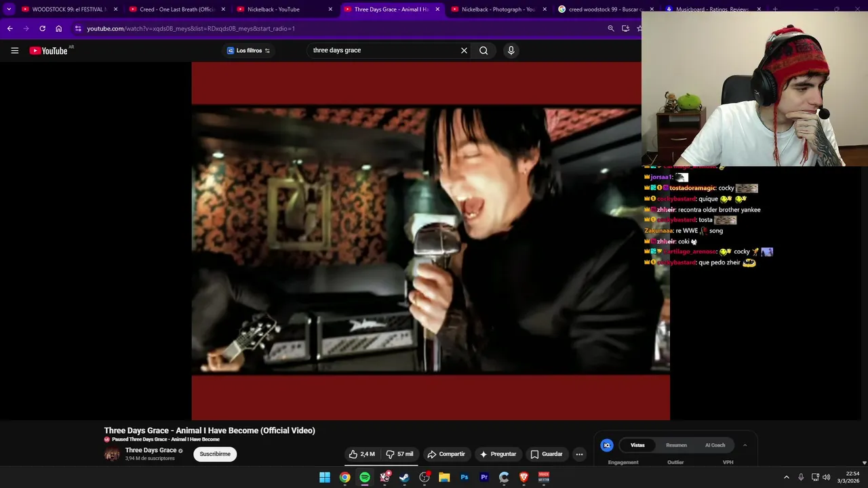Open the Los filtros extension button
Image resolution: width=868 pixels, height=488 pixels.
248,50
